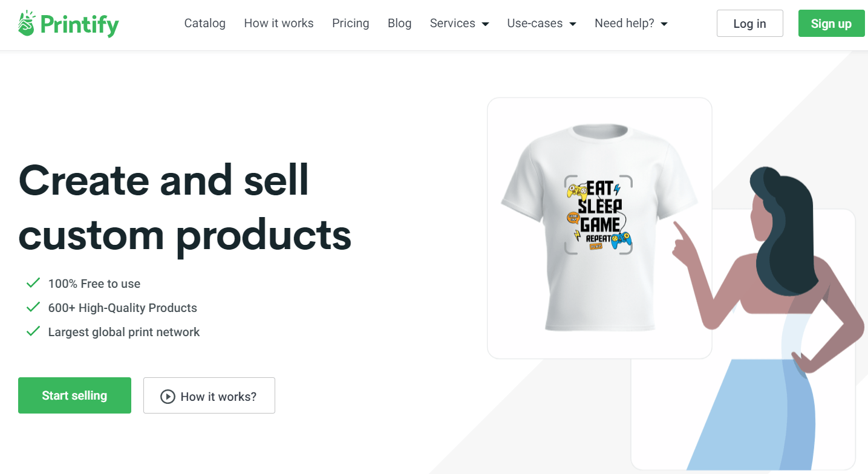Click the Printify brand name text
868x474 pixels.
point(79,24)
